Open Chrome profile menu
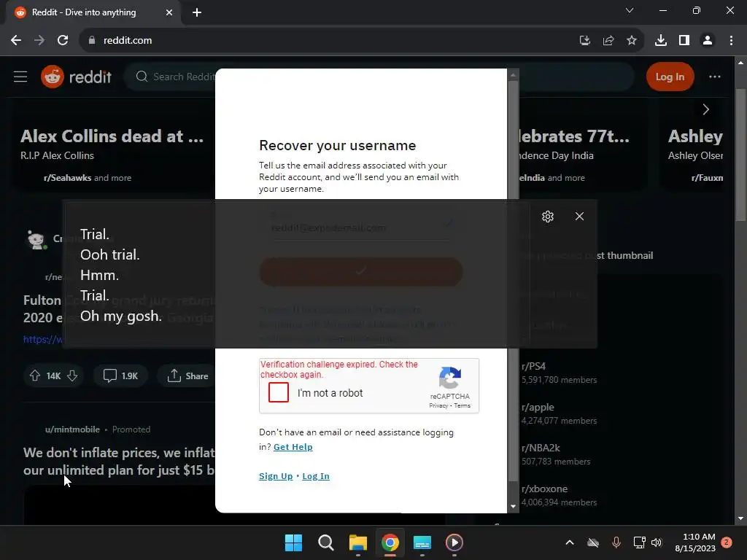Image resolution: width=747 pixels, height=560 pixels. click(x=708, y=41)
